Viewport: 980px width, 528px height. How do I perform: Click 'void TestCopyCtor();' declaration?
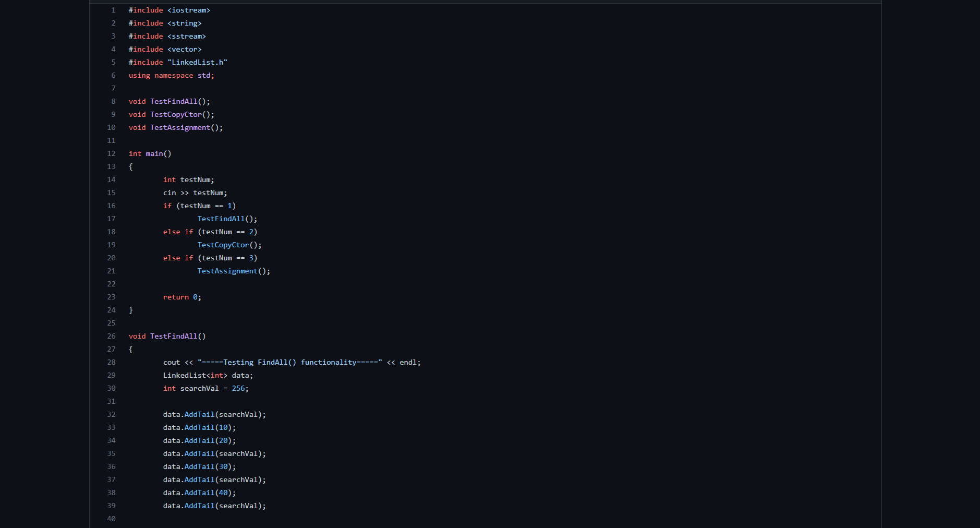click(x=172, y=114)
